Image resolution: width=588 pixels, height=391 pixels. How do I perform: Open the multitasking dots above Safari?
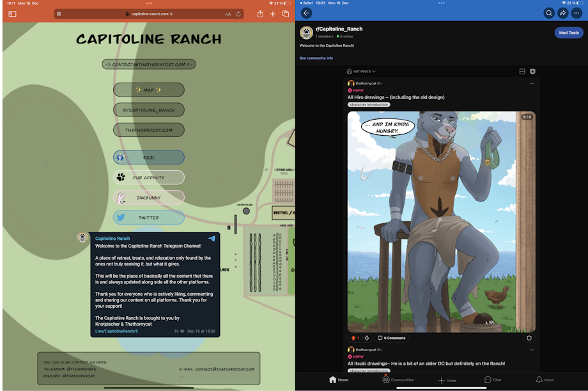pos(149,3)
